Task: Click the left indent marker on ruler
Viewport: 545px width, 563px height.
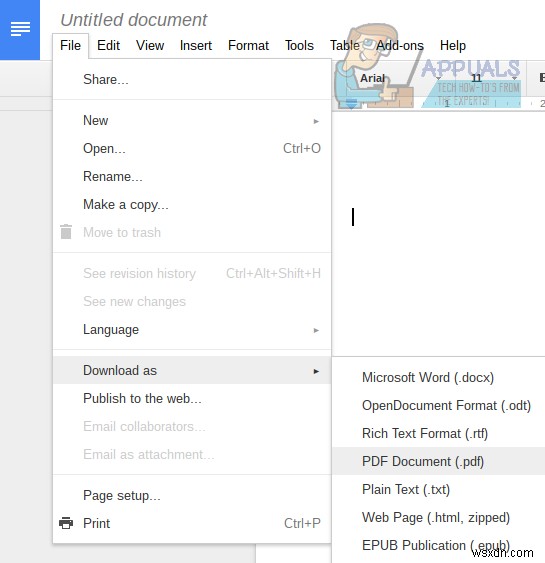Action: [351, 104]
